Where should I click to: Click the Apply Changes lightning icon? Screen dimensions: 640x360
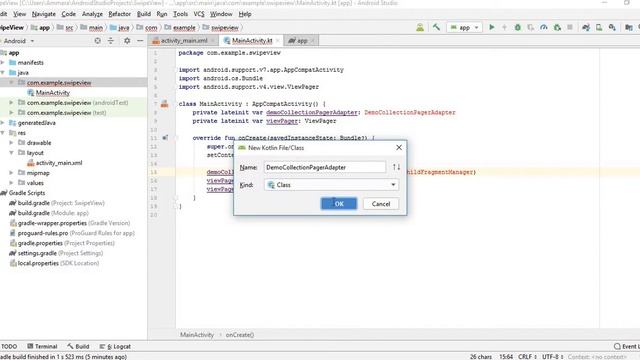504,27
